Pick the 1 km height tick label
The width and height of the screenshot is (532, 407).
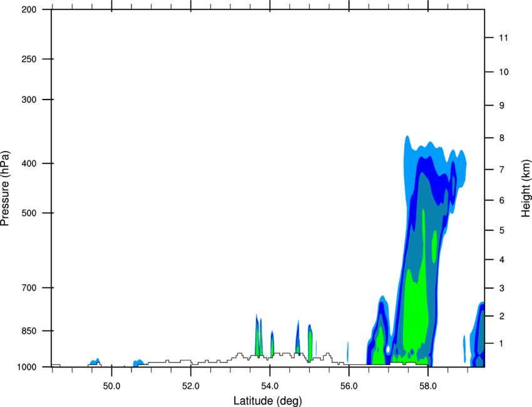[x=502, y=344]
